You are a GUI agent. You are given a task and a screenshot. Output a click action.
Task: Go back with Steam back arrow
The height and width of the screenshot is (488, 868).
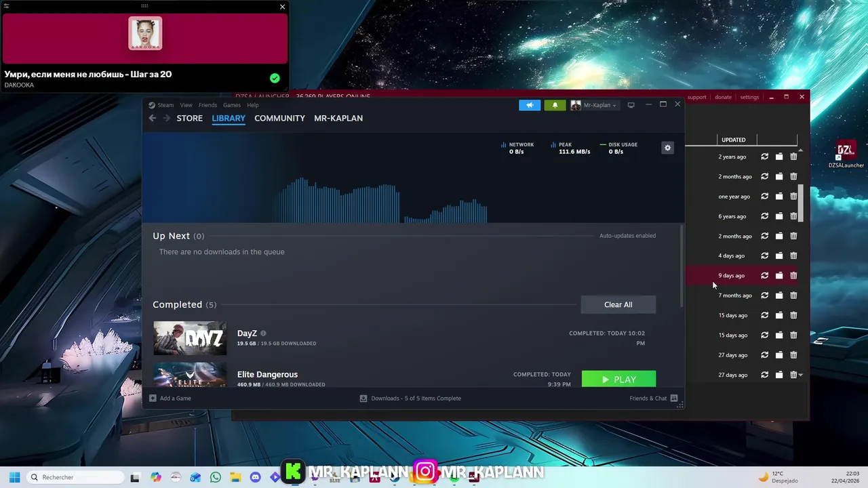153,118
